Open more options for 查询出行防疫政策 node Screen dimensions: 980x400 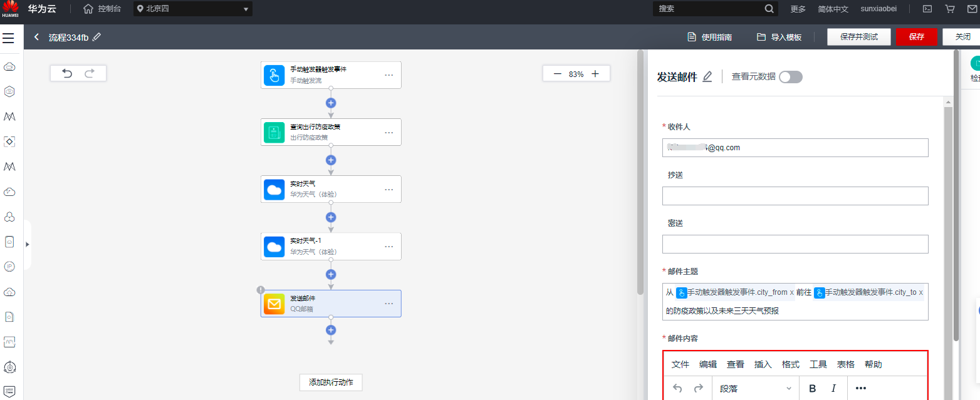pos(389,132)
